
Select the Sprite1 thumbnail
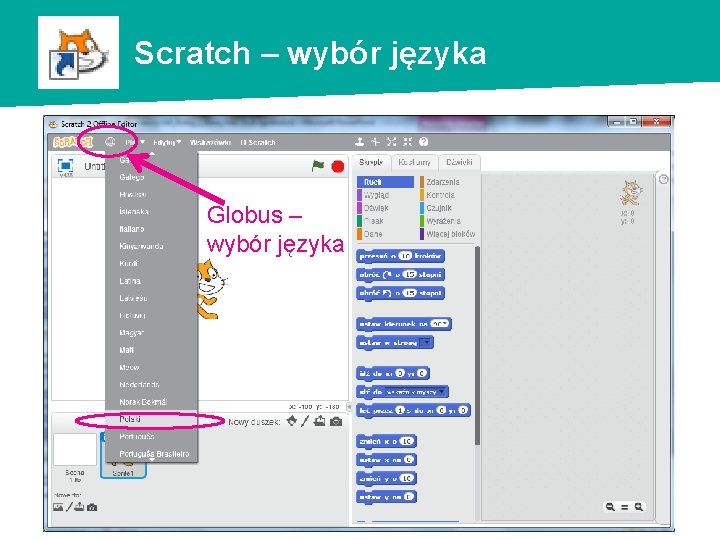point(123,455)
